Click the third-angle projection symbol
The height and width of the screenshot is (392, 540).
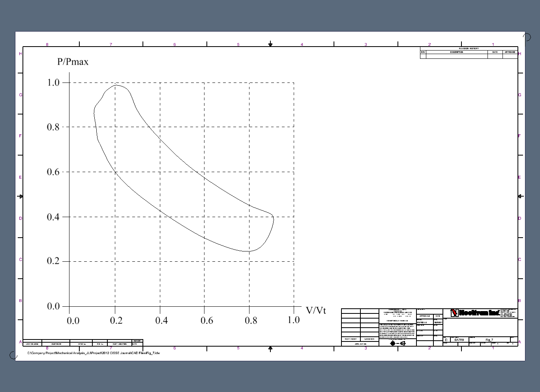[x=397, y=343]
